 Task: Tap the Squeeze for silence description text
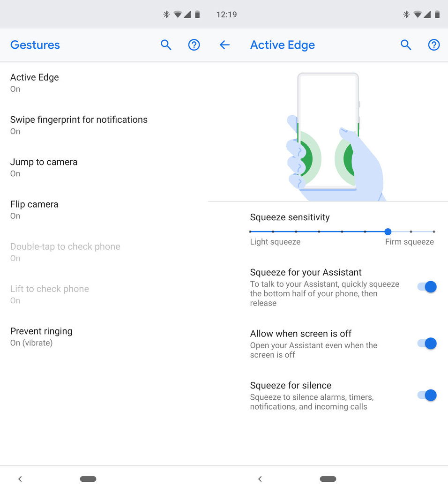point(312,402)
